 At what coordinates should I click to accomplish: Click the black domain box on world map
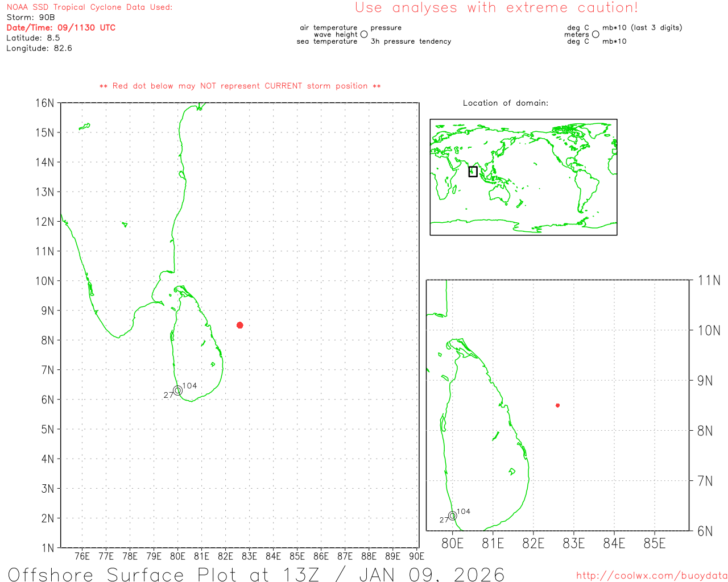(473, 172)
